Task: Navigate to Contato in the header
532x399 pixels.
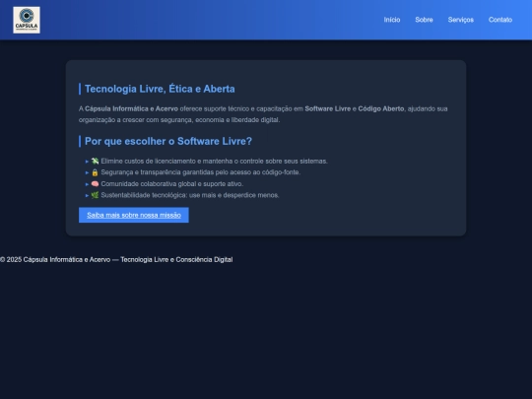Action: (500, 20)
